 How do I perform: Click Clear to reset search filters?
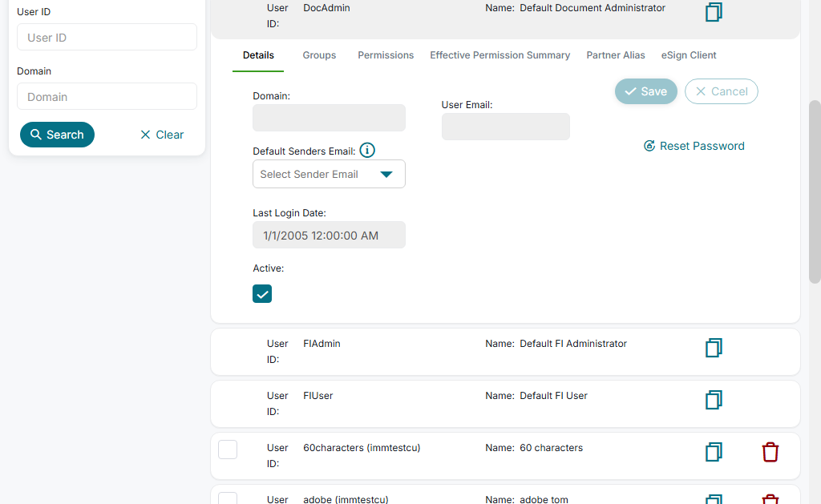click(x=161, y=135)
